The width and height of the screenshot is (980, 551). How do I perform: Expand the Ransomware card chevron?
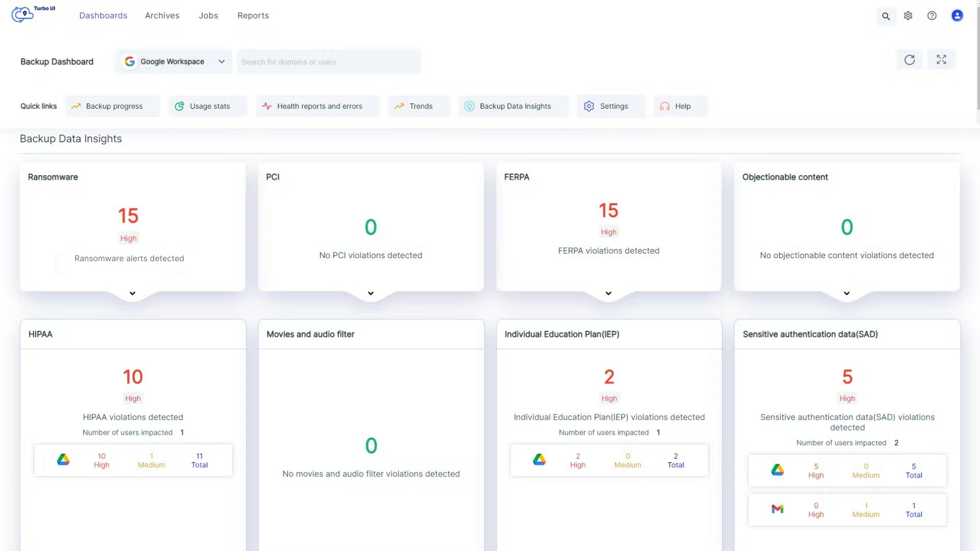133,293
